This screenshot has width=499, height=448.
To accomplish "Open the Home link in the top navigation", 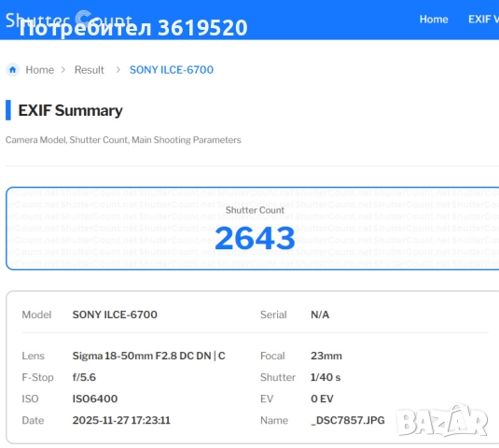I will point(434,20).
